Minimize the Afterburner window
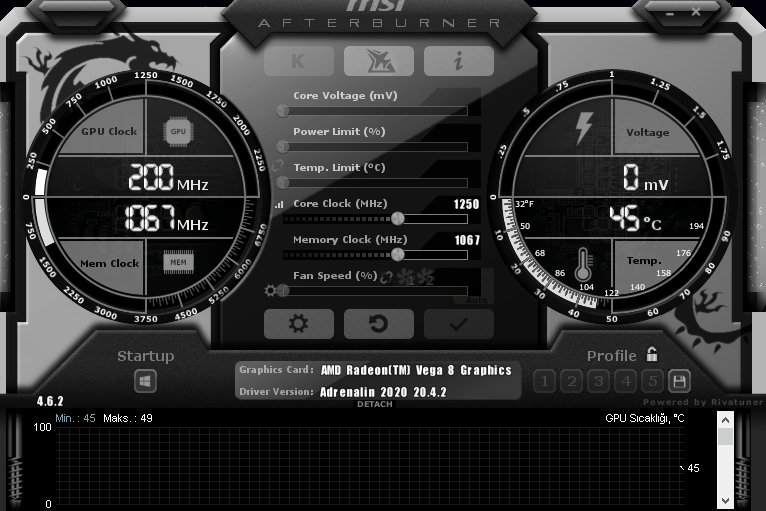Image resolution: width=766 pixels, height=511 pixels. click(x=670, y=14)
